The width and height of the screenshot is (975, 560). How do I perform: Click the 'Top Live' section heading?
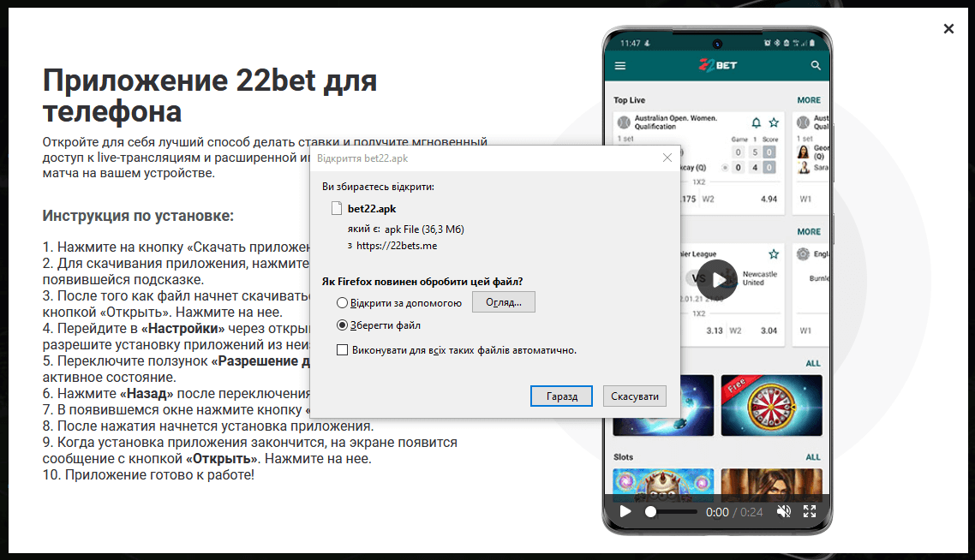(x=629, y=100)
